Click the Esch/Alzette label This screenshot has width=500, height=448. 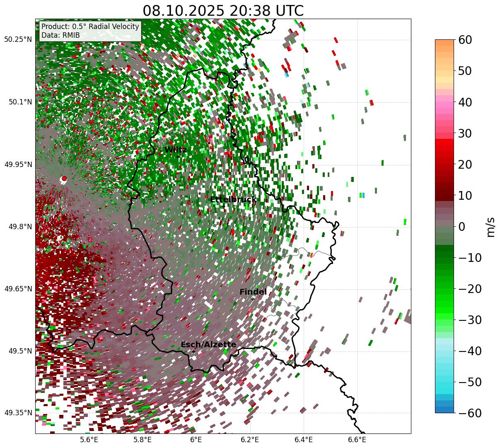tap(208, 345)
